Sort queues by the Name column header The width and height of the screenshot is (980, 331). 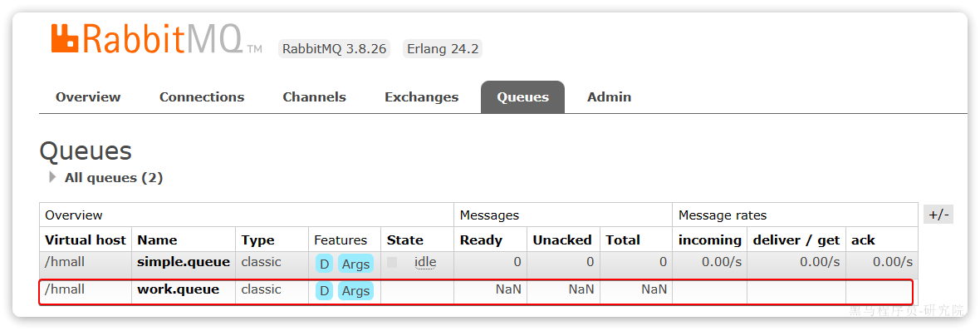[157, 240]
